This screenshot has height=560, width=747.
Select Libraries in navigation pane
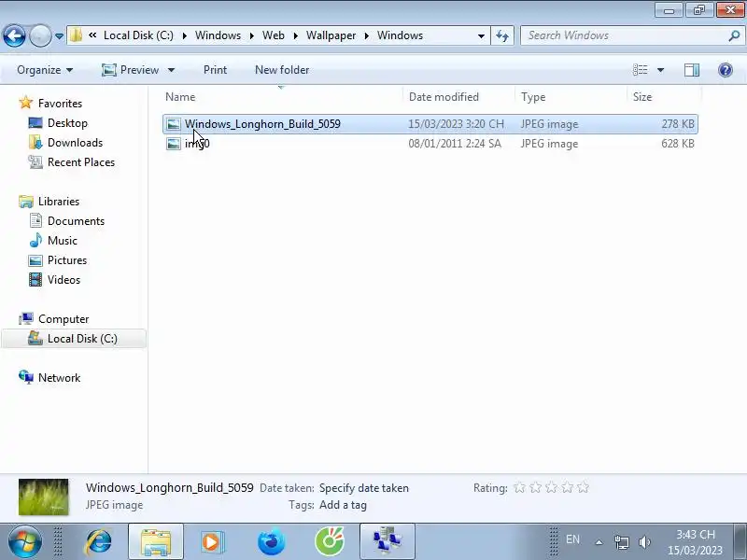[59, 202]
